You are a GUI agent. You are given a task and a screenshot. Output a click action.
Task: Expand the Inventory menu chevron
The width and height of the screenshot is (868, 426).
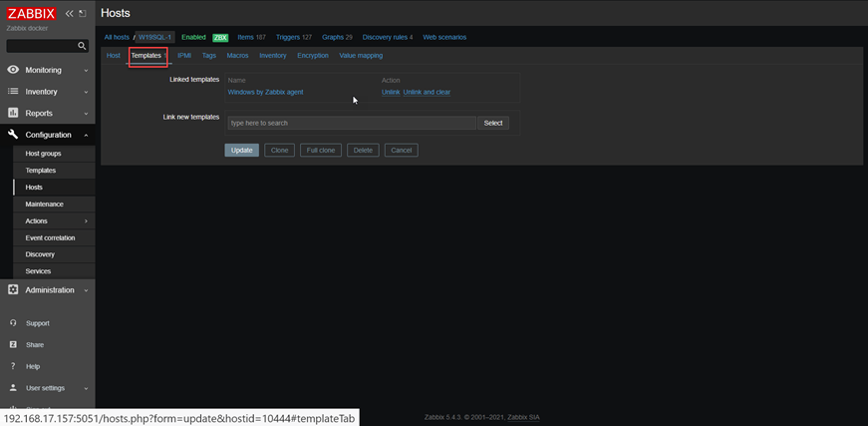[x=86, y=92]
